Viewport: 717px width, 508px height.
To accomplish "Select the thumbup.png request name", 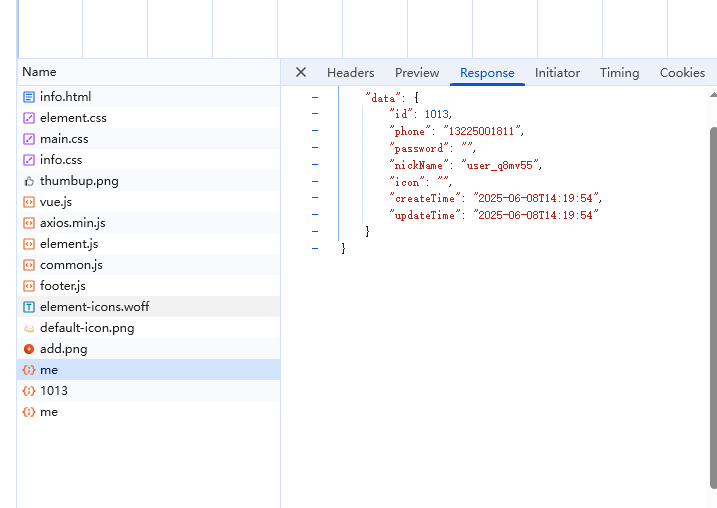I will click(x=79, y=181).
